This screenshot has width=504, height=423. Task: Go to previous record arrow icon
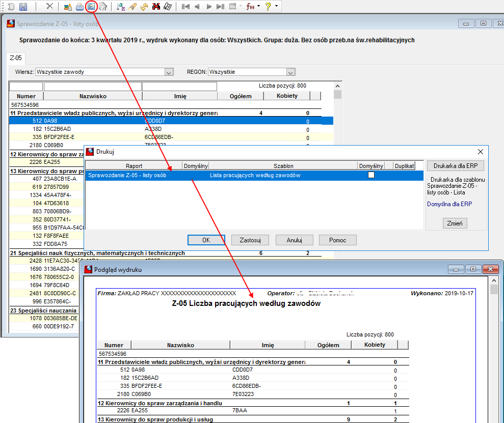coord(197,7)
